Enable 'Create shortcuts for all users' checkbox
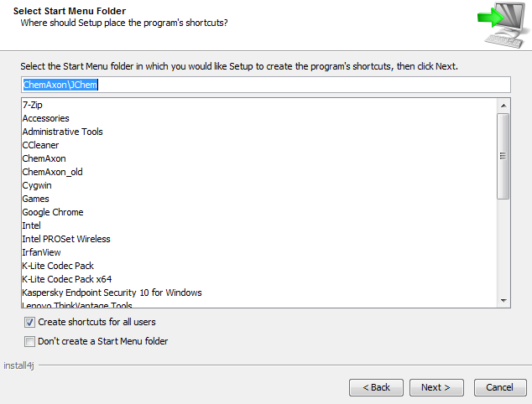The width and height of the screenshot is (532, 404). click(x=30, y=322)
